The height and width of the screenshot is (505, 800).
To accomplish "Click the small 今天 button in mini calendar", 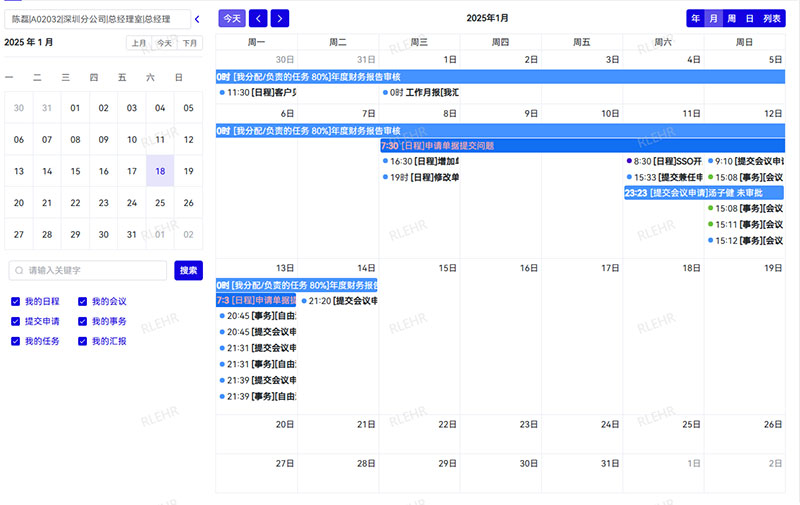I will [164, 43].
